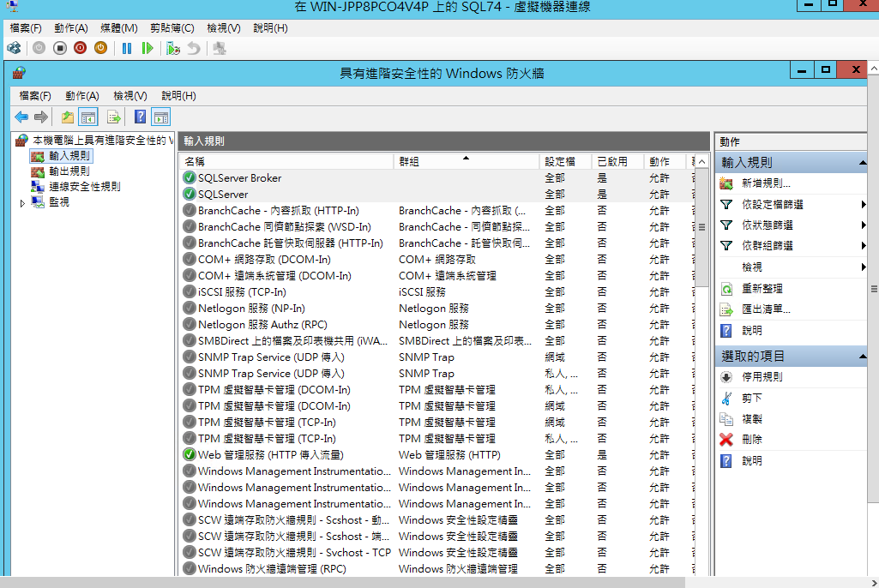The width and height of the screenshot is (879, 588).
Task: Select COM+ 網路存取 (DCOM-In) rule
Action: tap(437, 260)
